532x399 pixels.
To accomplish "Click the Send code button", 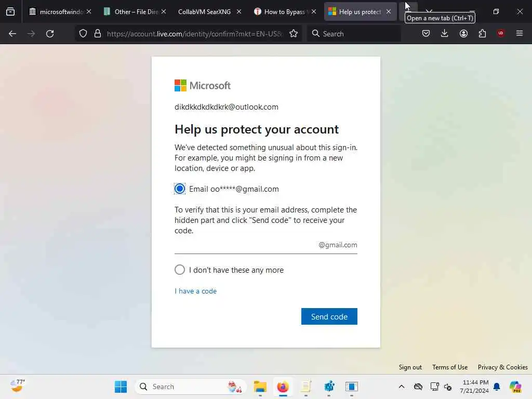I will point(329,316).
